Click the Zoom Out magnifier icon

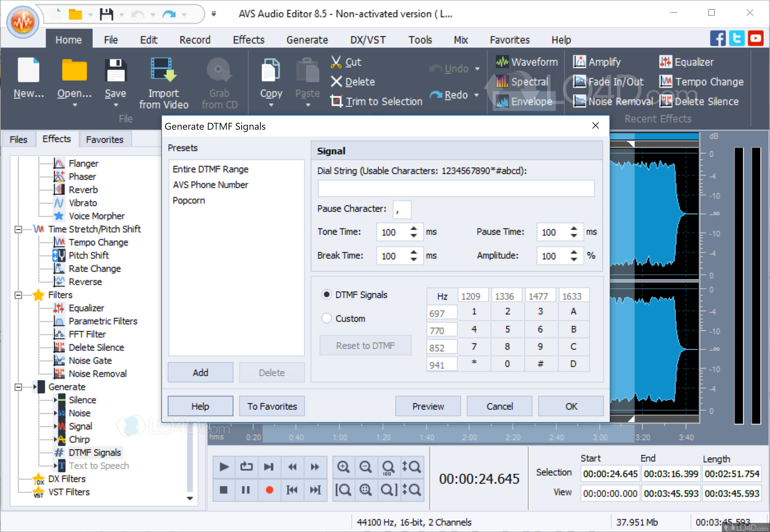point(366,467)
